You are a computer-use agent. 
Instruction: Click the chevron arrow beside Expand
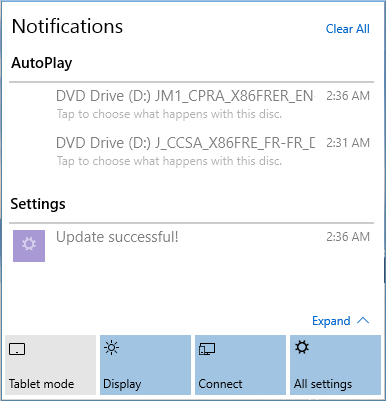click(x=363, y=321)
